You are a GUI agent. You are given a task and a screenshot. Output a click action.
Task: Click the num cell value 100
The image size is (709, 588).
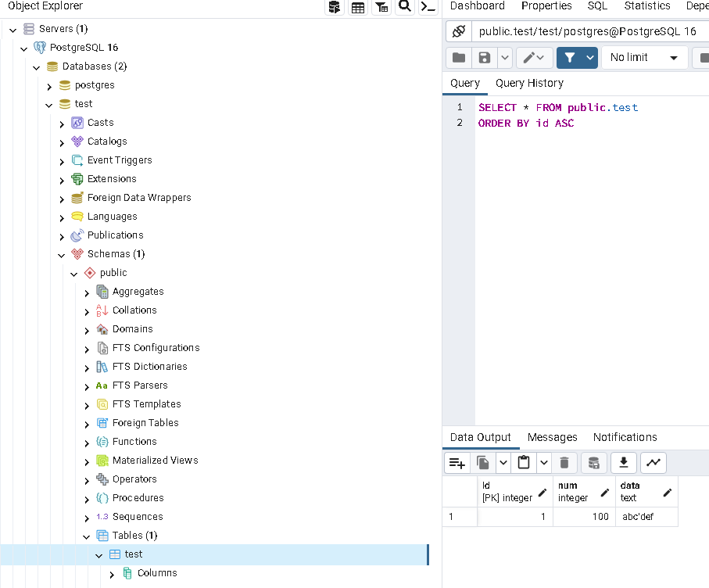pos(584,517)
